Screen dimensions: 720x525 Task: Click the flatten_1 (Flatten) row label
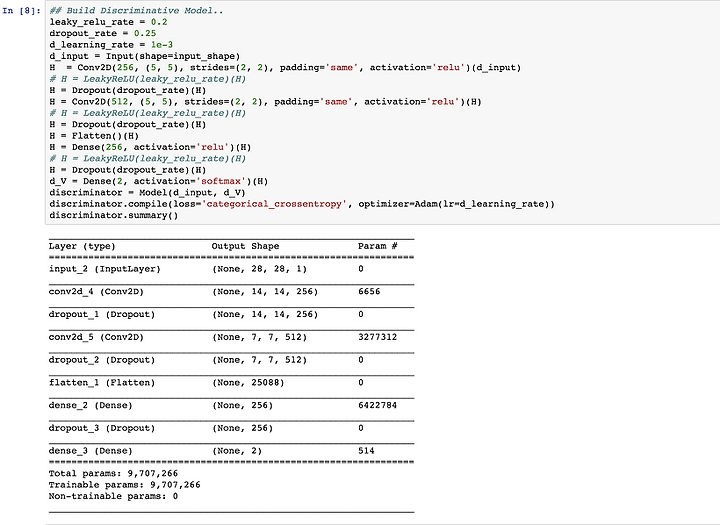[102, 383]
